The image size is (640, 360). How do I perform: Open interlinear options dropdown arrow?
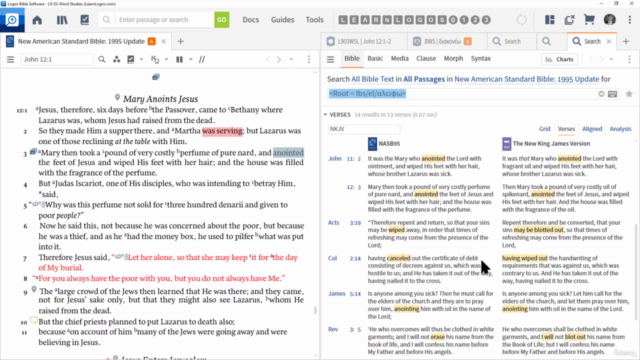tap(166, 60)
